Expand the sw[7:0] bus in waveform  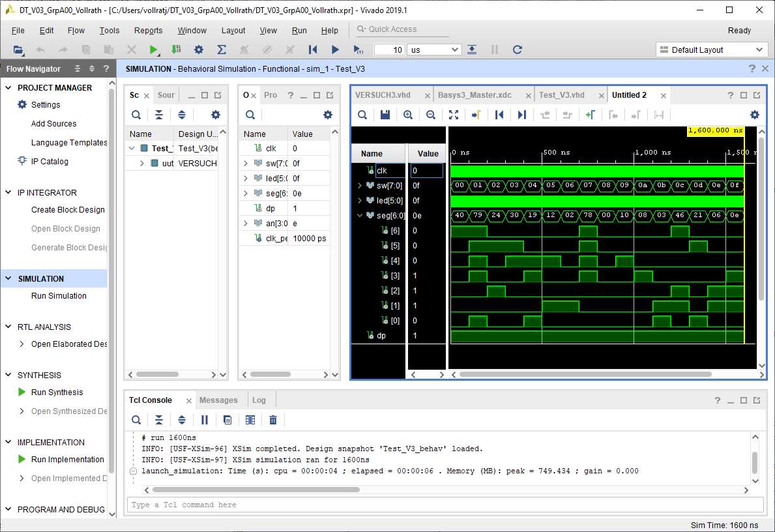click(359, 186)
